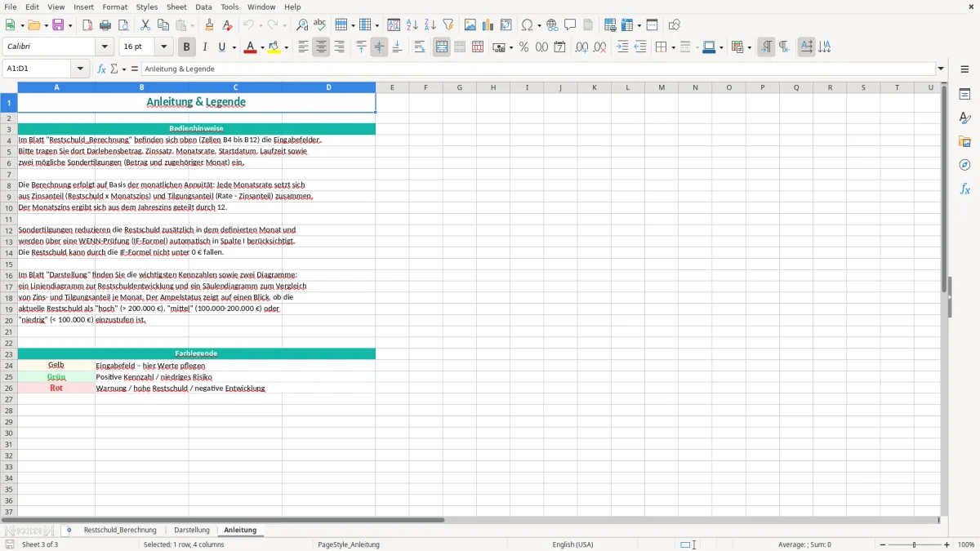This screenshot has height=551, width=980.
Task: Open the Data menu
Action: pyautogui.click(x=203, y=7)
